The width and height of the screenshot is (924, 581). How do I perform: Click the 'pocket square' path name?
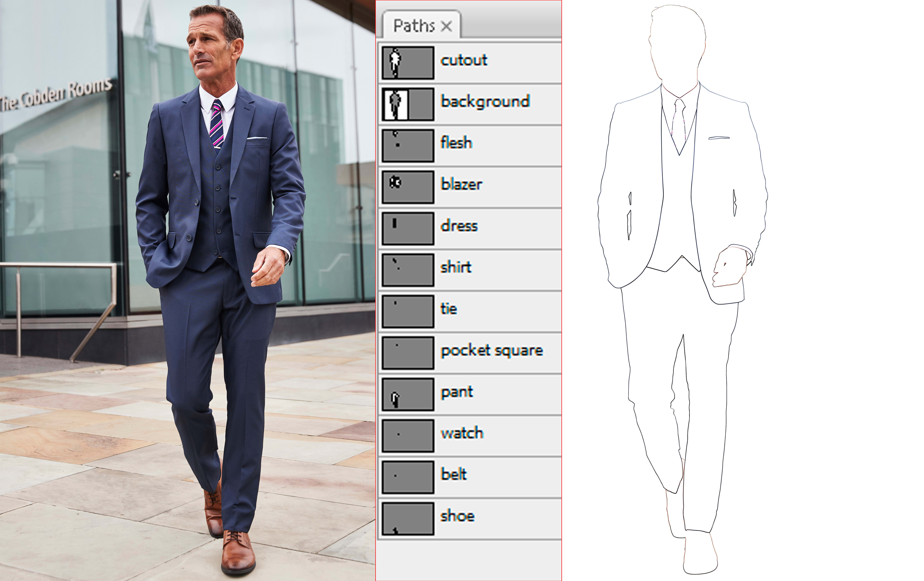[492, 351]
